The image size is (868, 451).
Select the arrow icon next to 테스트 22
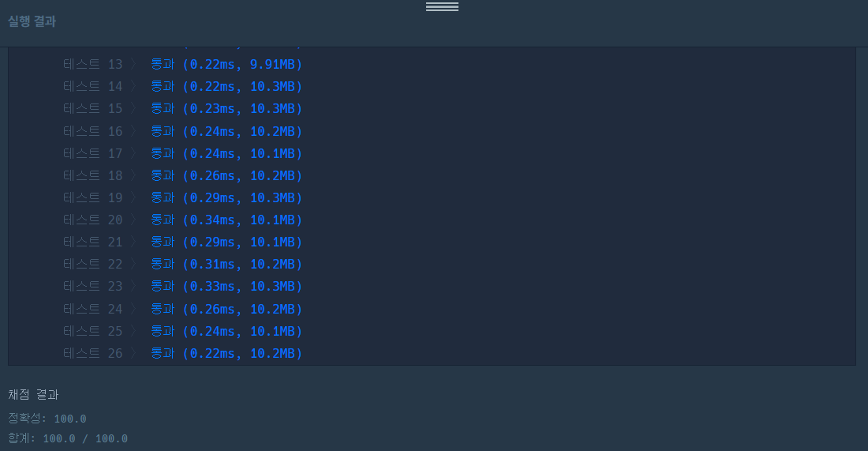[133, 265]
